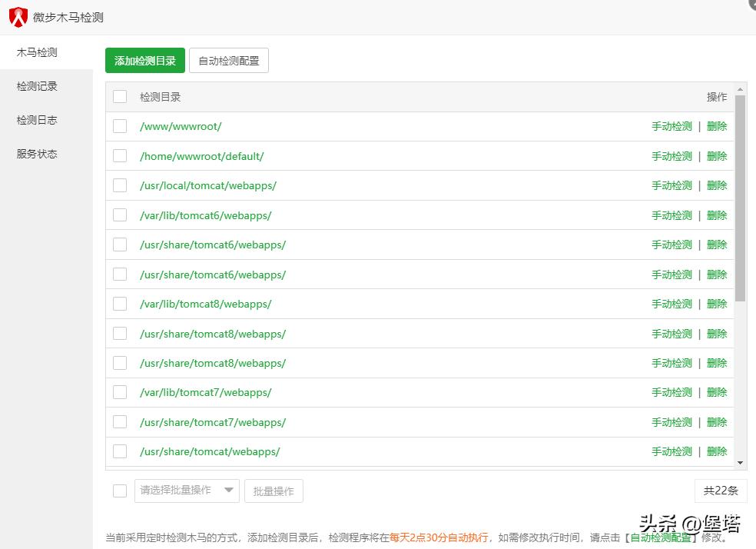Run 手动检测 on /home/wwwroot/default/
Image resolution: width=756 pixels, height=549 pixels.
[x=671, y=155]
